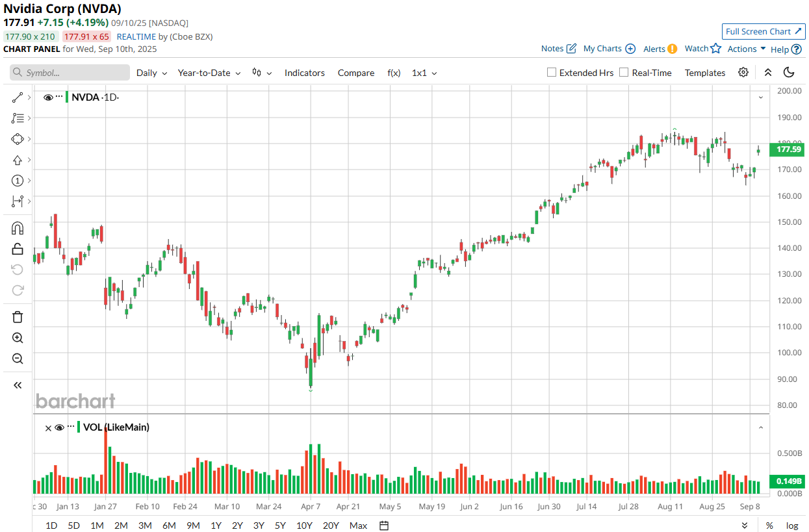The width and height of the screenshot is (809, 532).
Task: Click VOL indicator green color bar
Action: tap(79, 427)
